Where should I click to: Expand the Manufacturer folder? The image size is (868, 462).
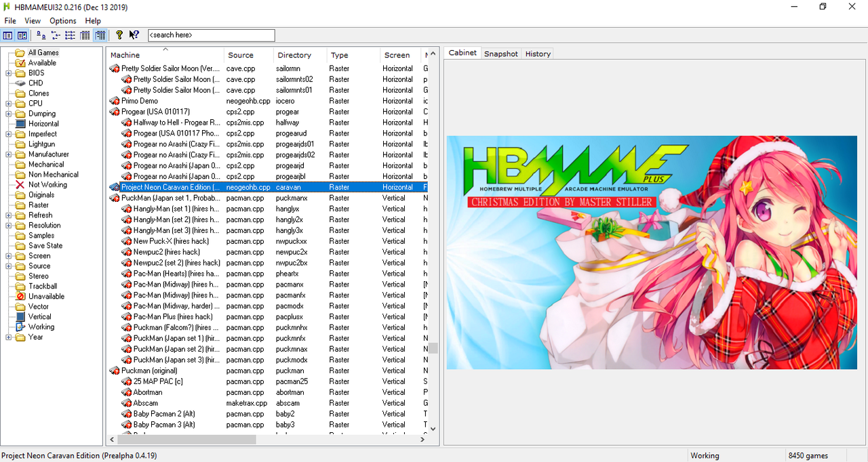[x=8, y=154]
